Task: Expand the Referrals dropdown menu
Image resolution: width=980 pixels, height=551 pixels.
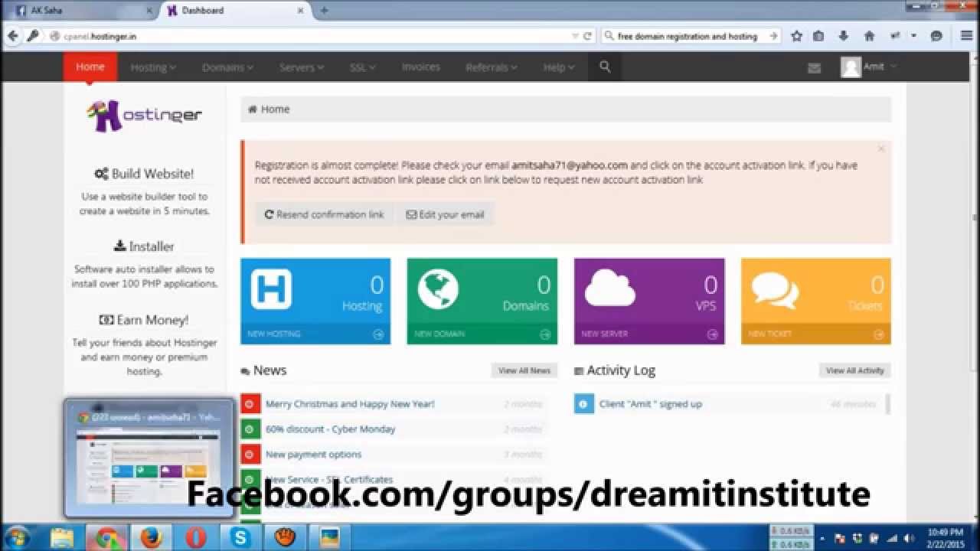Action: point(492,67)
